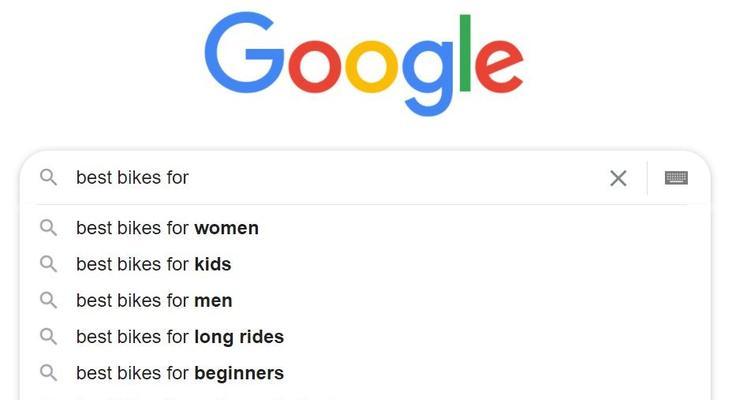The width and height of the screenshot is (732, 400).
Task: Click the green letter l in the logo
Action: 465,53
